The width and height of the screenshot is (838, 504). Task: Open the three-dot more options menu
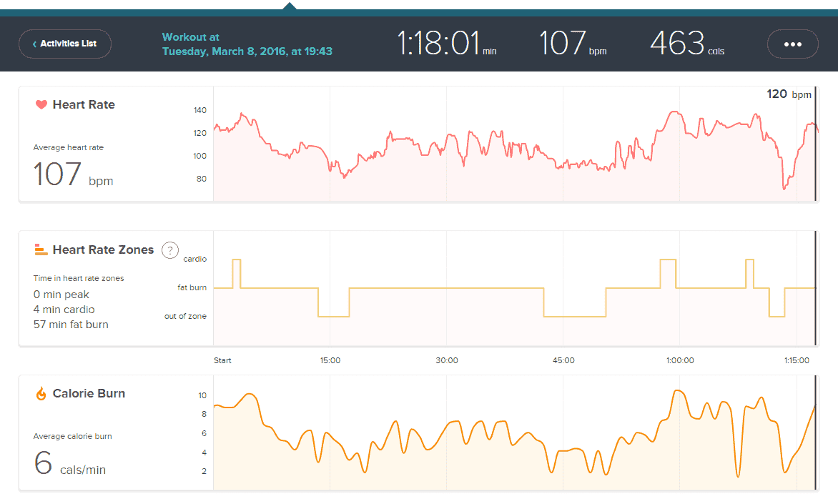[x=792, y=44]
